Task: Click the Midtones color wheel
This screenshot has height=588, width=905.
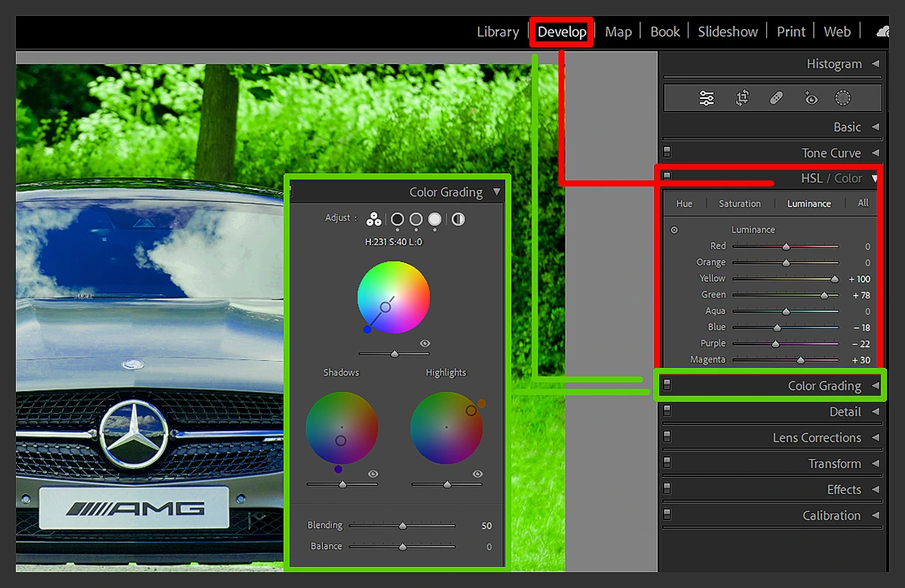Action: click(394, 298)
